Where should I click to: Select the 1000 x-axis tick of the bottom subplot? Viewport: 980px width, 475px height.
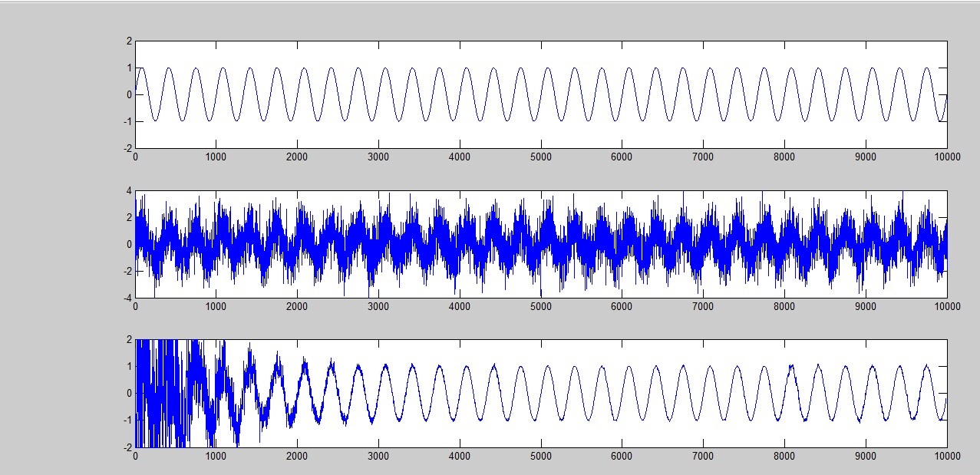click(x=216, y=455)
